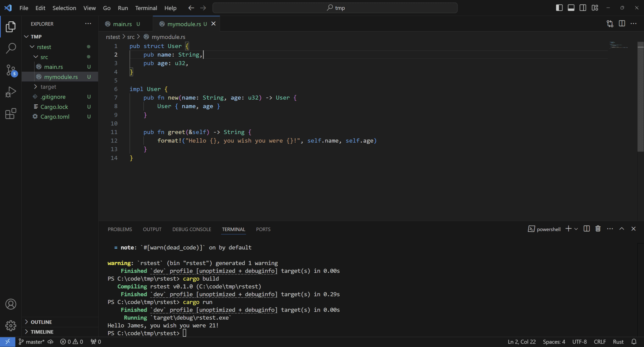
Task: Click the tmp search box at top
Action: (x=335, y=8)
